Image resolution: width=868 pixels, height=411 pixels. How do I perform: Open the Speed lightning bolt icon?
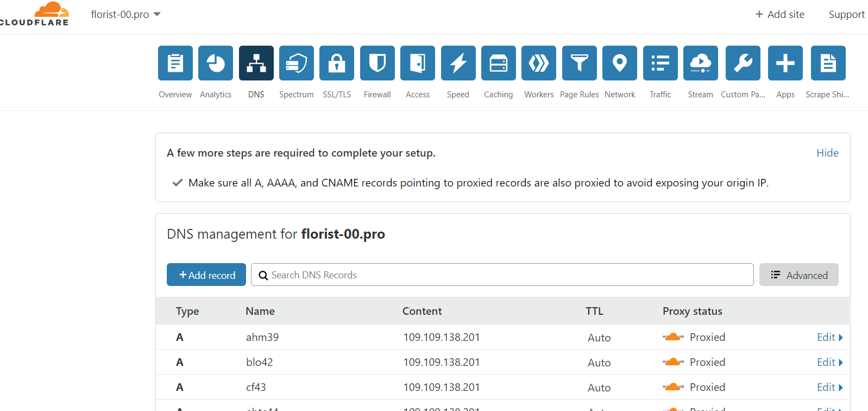458,63
